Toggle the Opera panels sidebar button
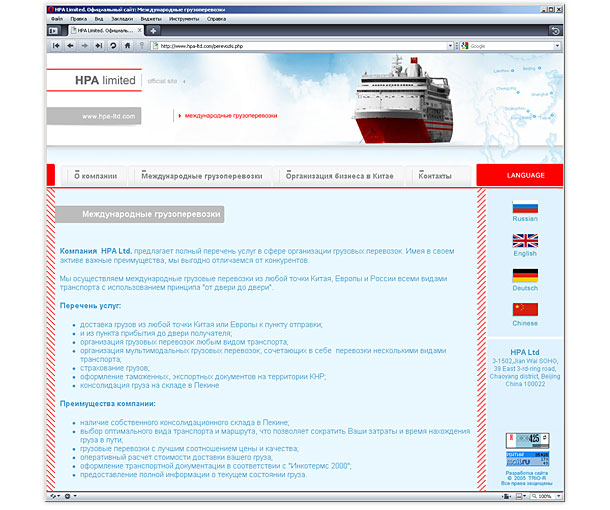Image resolution: width=610 pixels, height=510 pixels. pos(54,30)
